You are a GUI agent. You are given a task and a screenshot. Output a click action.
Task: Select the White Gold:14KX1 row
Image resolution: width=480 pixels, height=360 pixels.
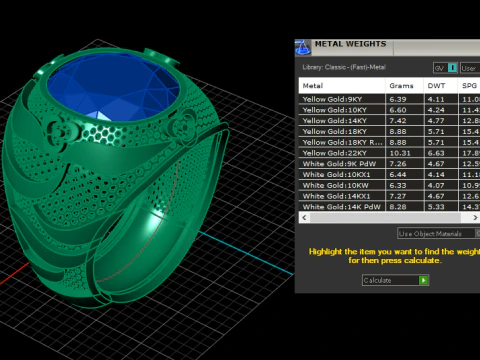389,196
